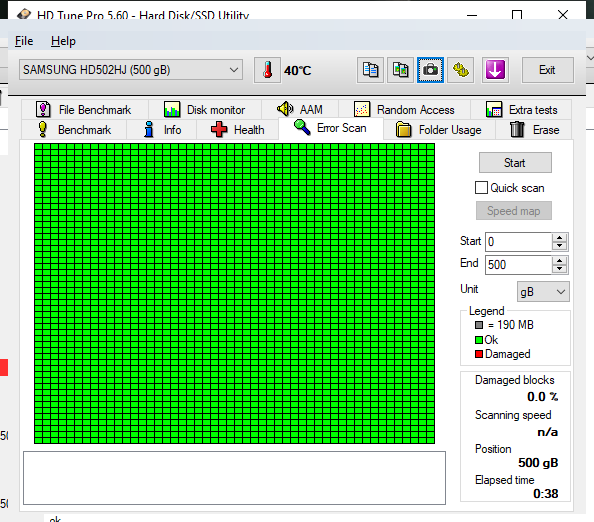
Task: Switch to the Benchmark tab
Action: pos(74,130)
